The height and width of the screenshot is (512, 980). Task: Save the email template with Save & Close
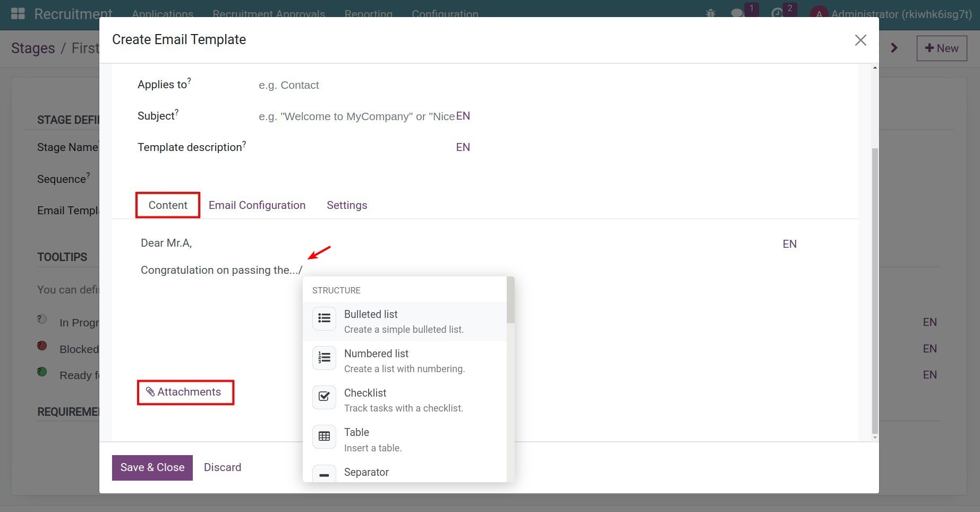152,467
